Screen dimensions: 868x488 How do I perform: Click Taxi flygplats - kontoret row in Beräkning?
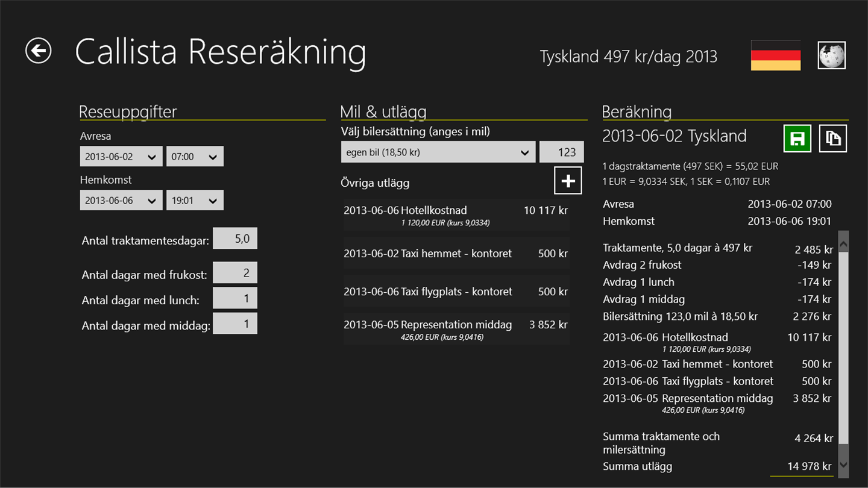[717, 381]
